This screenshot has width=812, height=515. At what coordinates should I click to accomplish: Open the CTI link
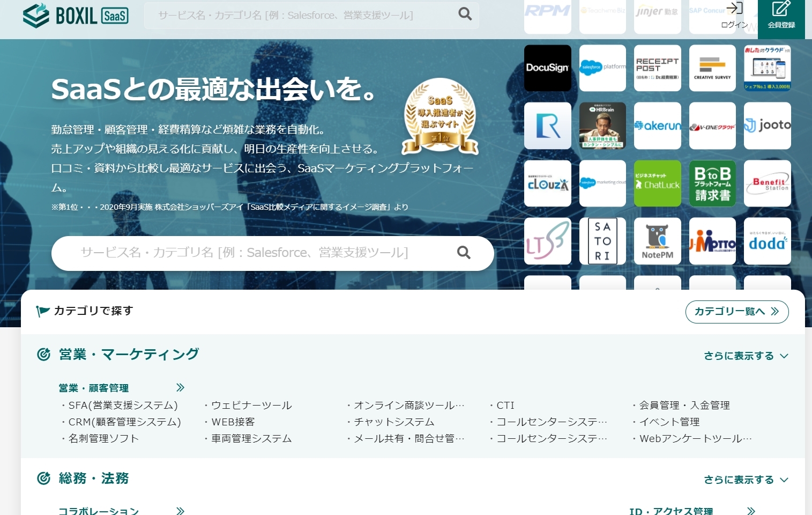tap(505, 405)
